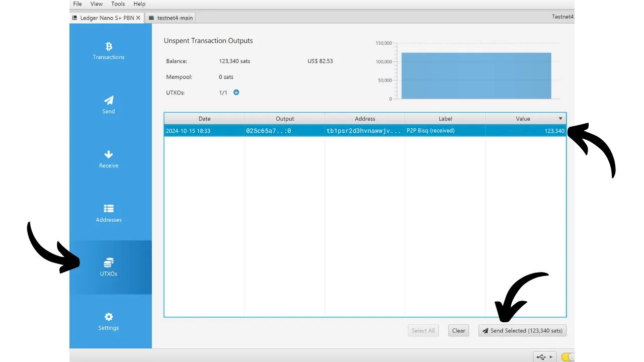The width and height of the screenshot is (644, 362).
Task: Close the Ledger Nano S+ PBN tab
Action: pos(138,18)
